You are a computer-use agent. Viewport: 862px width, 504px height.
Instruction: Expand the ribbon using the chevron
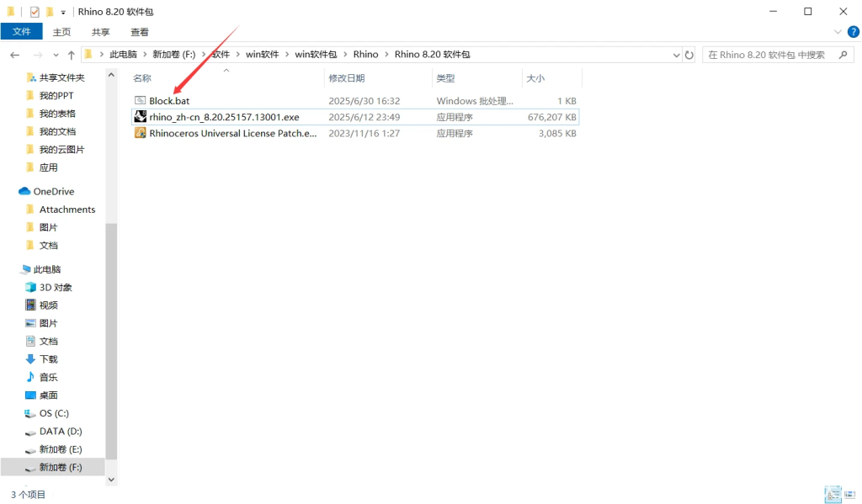tap(838, 32)
